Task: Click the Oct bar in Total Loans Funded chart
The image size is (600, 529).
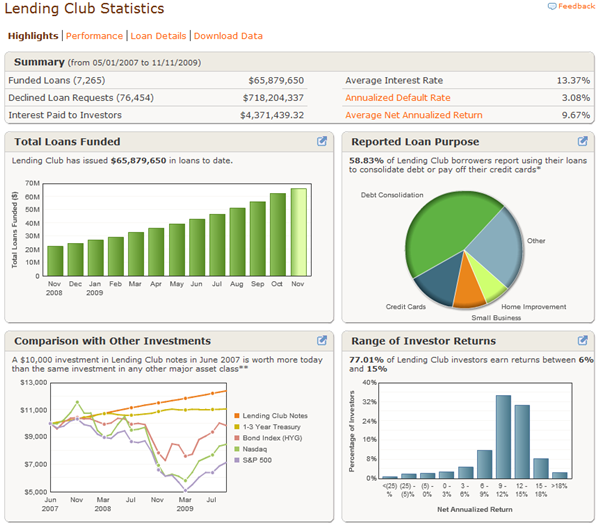Action: pos(278,235)
